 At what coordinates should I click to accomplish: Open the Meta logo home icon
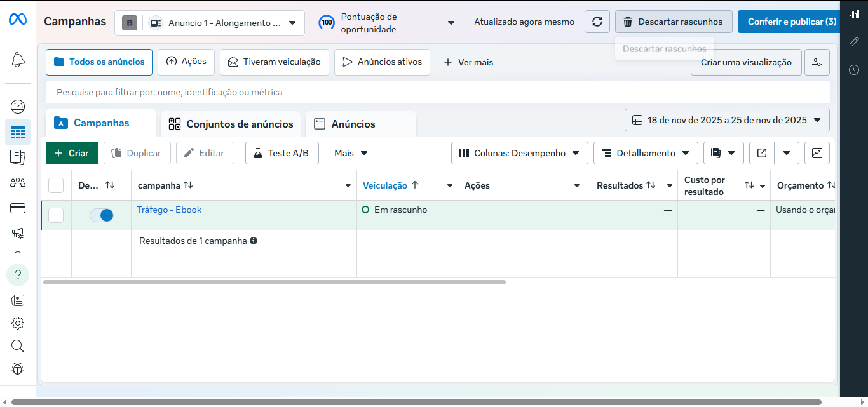pyautogui.click(x=18, y=20)
